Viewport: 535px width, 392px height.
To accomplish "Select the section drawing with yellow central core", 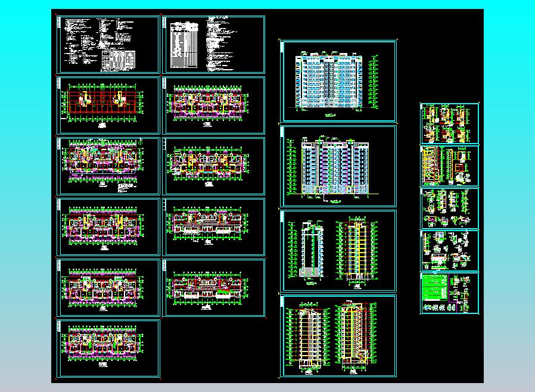I will click(x=357, y=251).
